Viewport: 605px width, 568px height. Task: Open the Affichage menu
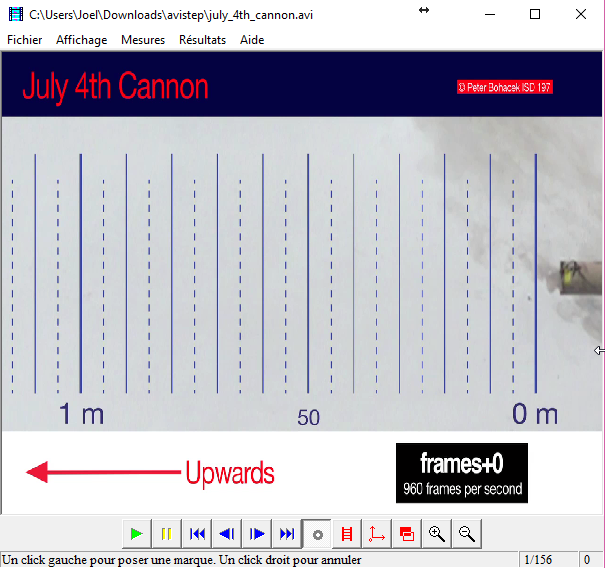(x=82, y=40)
